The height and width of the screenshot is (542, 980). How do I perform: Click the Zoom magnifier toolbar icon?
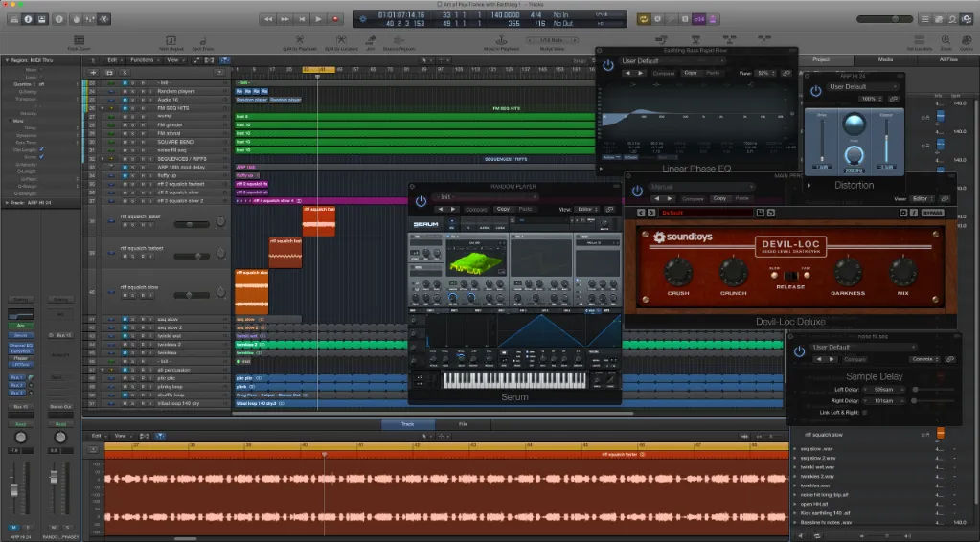point(946,42)
